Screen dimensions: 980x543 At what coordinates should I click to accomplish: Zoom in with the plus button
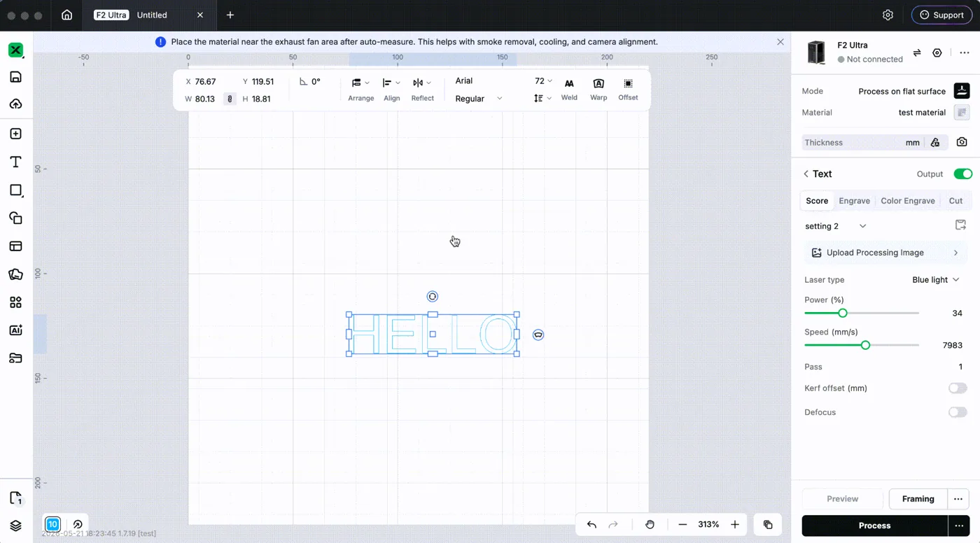pyautogui.click(x=735, y=525)
